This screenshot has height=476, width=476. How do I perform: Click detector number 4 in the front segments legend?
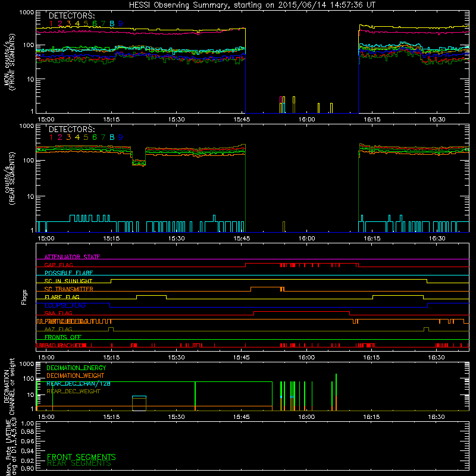tap(77, 23)
